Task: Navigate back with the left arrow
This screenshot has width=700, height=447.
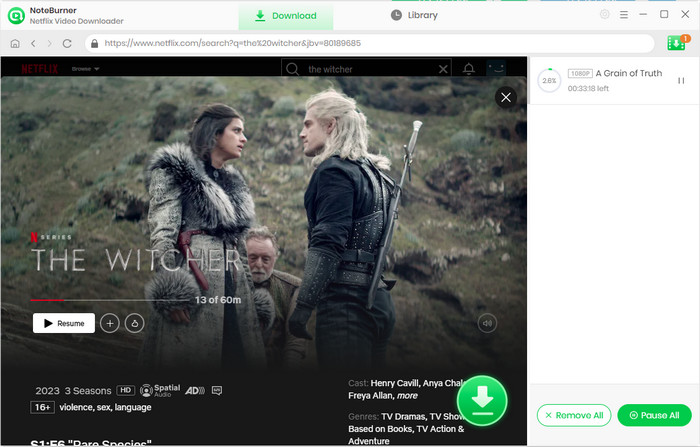Action: [x=33, y=43]
